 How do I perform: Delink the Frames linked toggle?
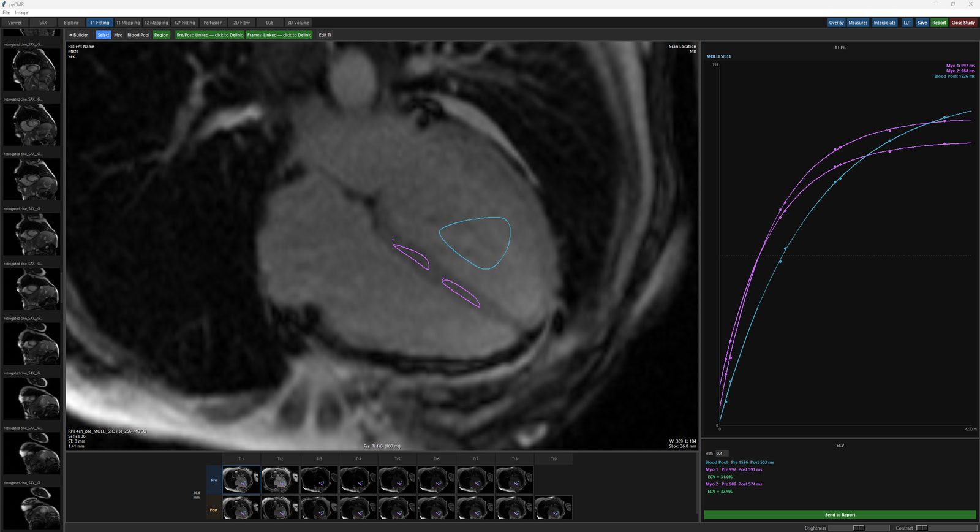tap(279, 35)
